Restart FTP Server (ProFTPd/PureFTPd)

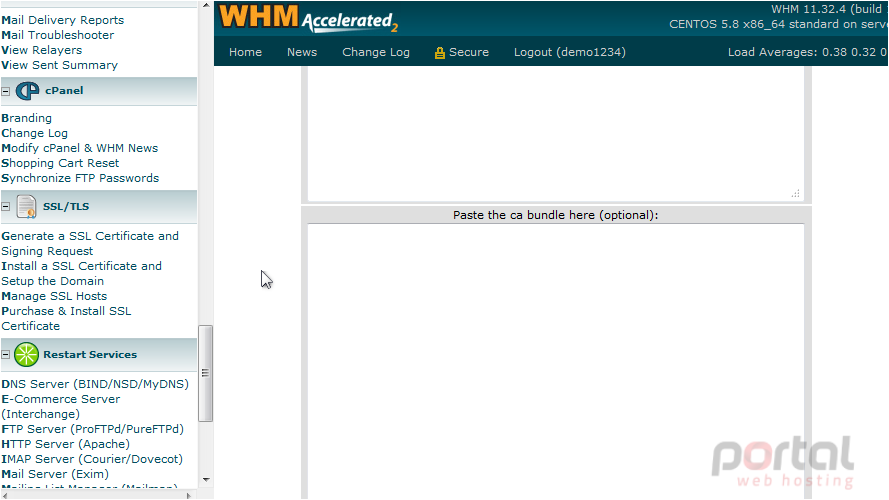coord(92,429)
